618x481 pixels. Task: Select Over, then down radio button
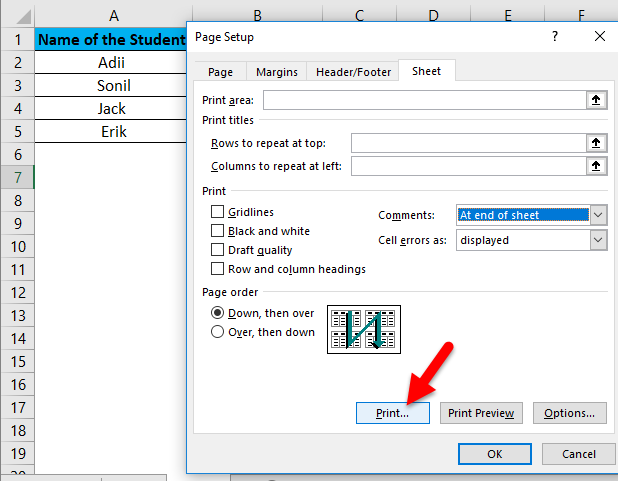pyautogui.click(x=217, y=332)
